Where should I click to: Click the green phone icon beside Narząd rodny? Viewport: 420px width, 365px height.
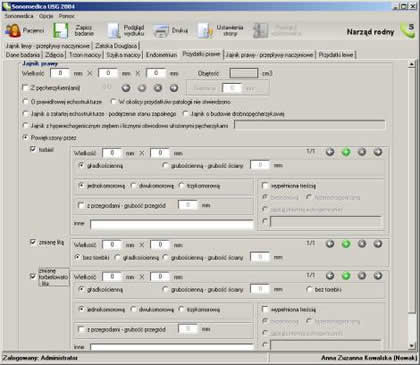tap(407, 31)
